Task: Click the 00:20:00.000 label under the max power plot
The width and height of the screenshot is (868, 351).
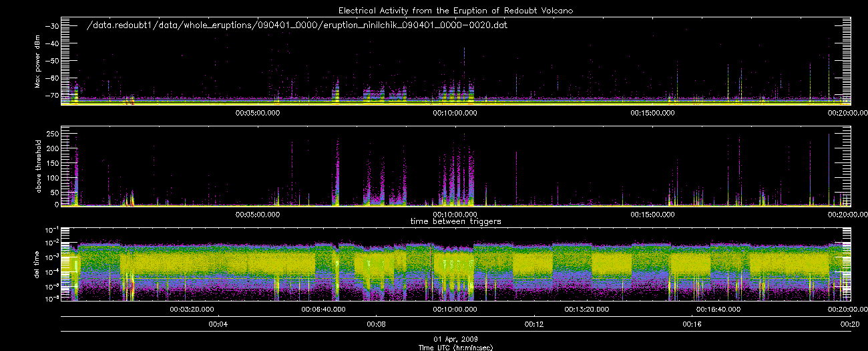Action: click(849, 113)
